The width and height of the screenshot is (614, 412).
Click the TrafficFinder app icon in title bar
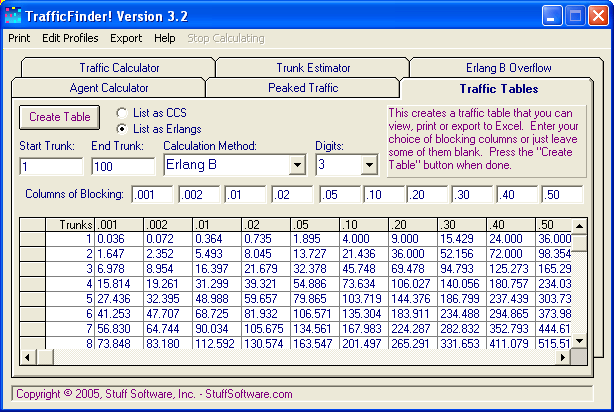[13, 15]
